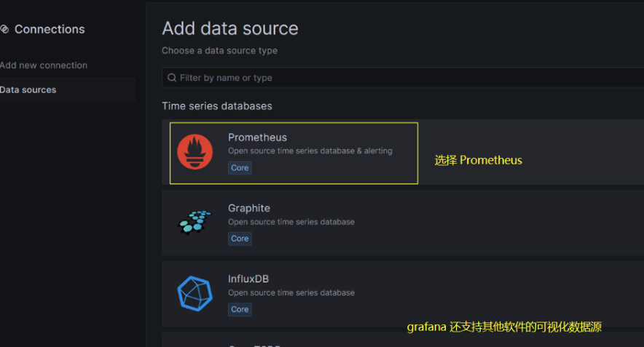Choose the InfluxDB data source title
This screenshot has height=347, width=644.
point(248,279)
